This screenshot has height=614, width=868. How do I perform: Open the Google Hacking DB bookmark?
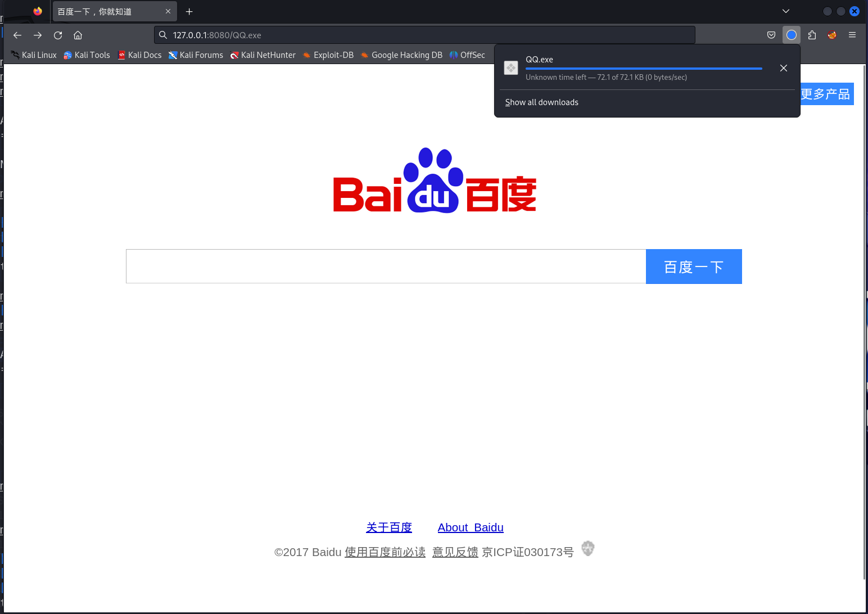(401, 55)
